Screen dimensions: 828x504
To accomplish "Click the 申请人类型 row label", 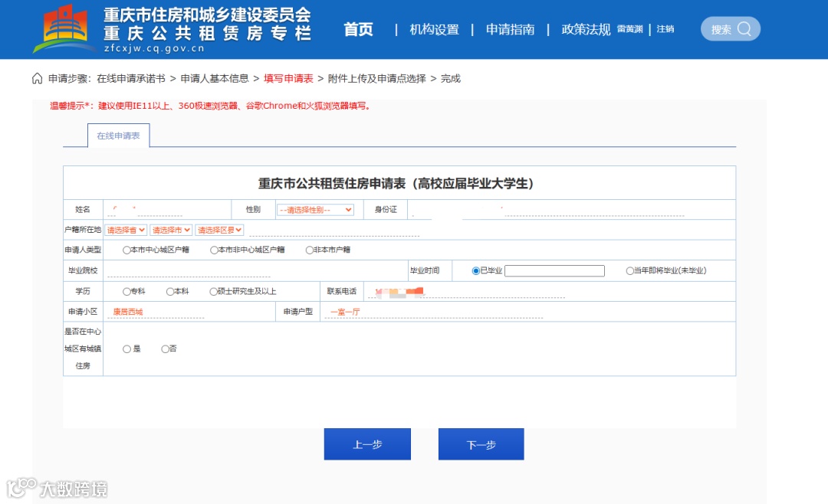I will (83, 250).
